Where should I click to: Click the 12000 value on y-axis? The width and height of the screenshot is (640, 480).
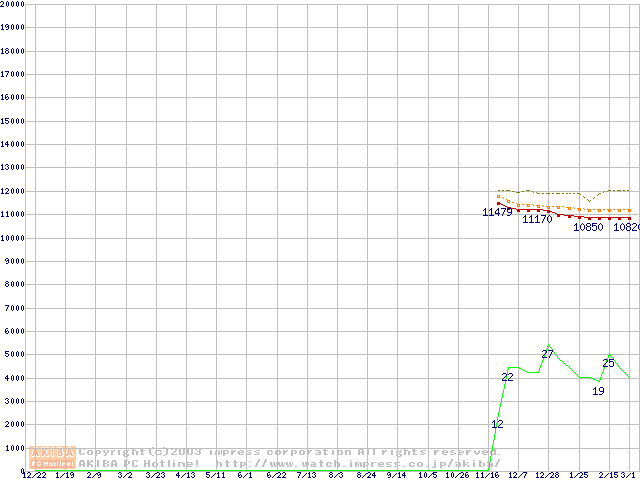click(x=12, y=191)
